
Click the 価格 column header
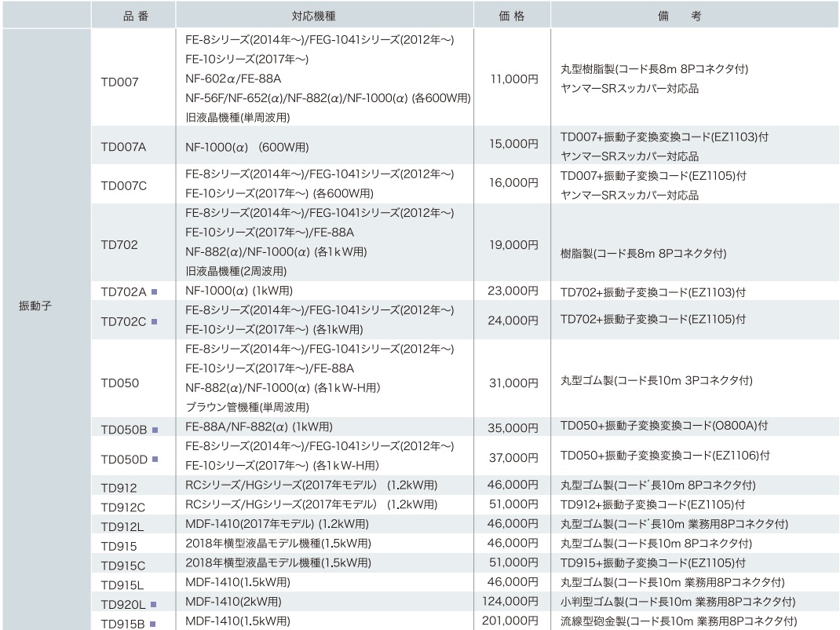coord(512,15)
